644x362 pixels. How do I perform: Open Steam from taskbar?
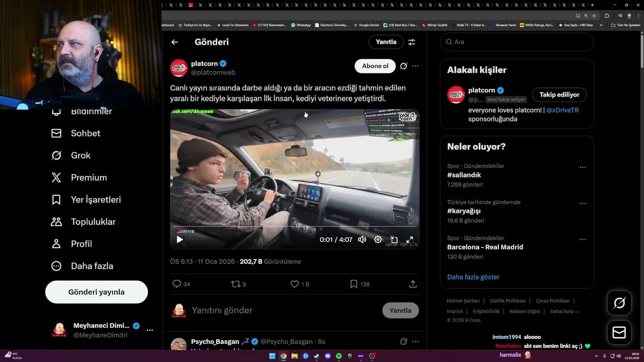(316, 356)
